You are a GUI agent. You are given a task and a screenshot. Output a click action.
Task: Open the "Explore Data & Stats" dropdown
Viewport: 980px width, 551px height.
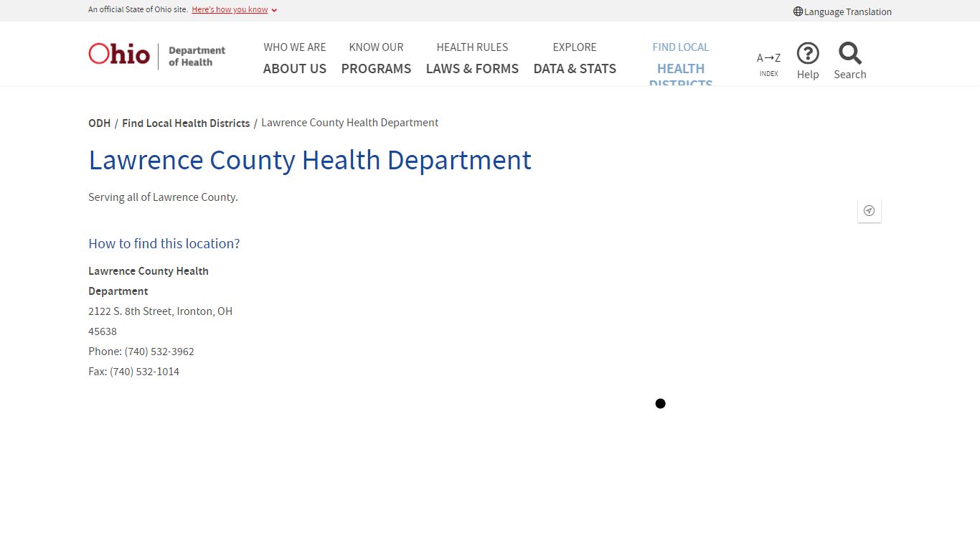[575, 57]
